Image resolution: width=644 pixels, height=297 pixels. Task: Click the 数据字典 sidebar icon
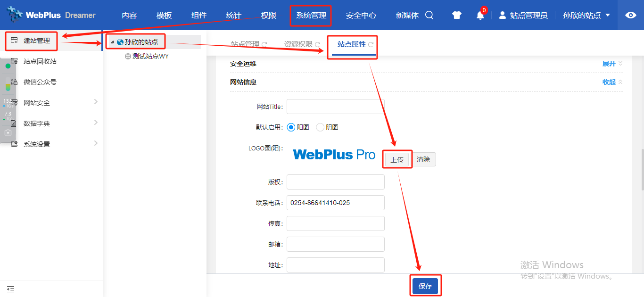(14, 124)
